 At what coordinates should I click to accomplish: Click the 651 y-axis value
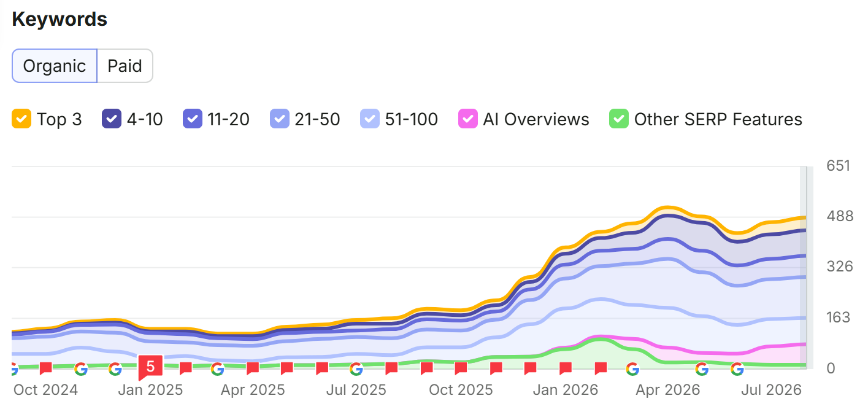click(839, 166)
